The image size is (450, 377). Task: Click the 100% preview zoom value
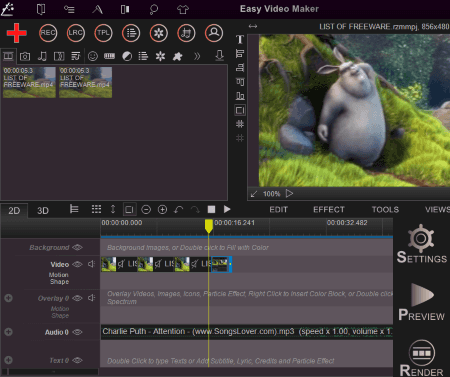coord(271,194)
